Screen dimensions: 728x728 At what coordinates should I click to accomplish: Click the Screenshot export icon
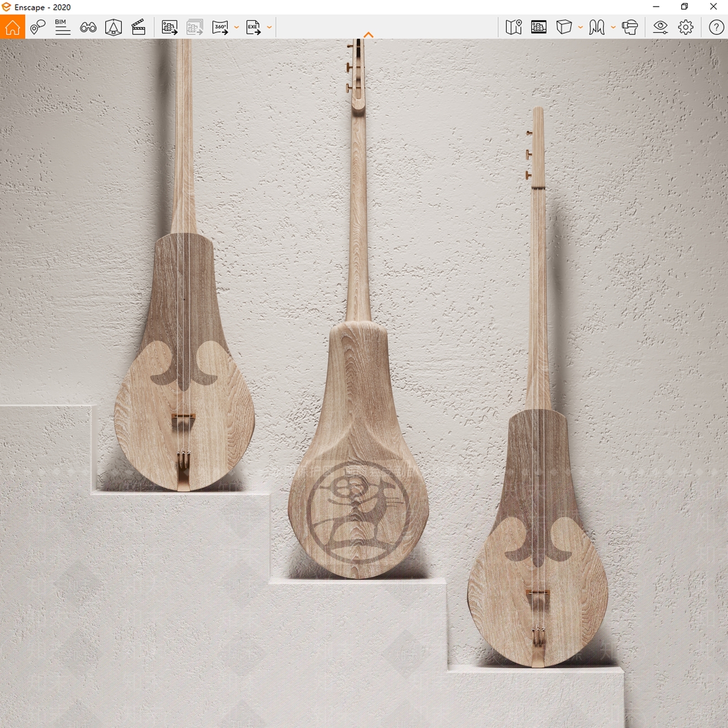pyautogui.click(x=169, y=27)
